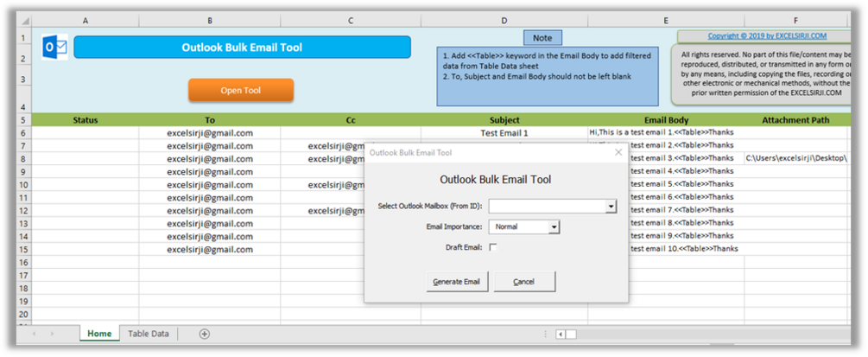This screenshot has height=357, width=868.
Task: Go to previous sheet tab arrow
Action: click(35, 334)
